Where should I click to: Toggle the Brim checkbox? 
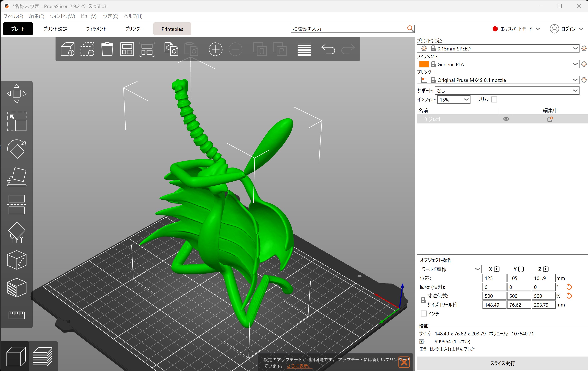pos(494,100)
